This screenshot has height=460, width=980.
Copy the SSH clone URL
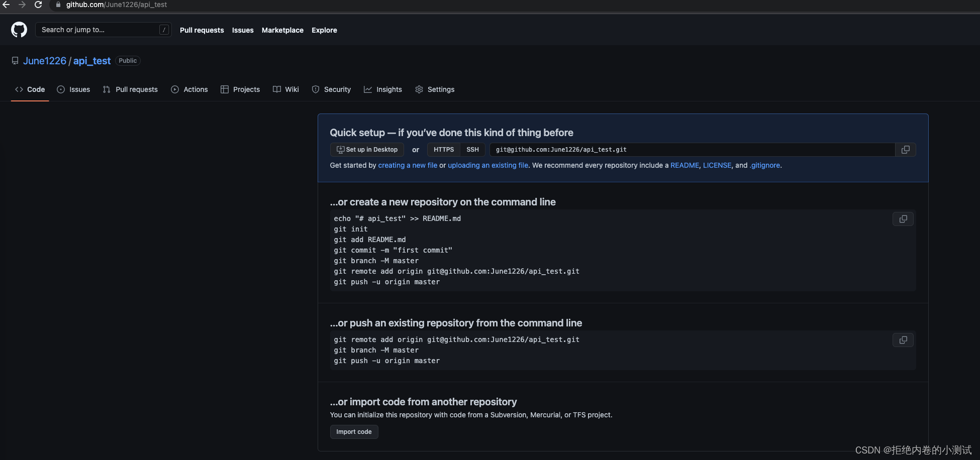[x=906, y=150]
